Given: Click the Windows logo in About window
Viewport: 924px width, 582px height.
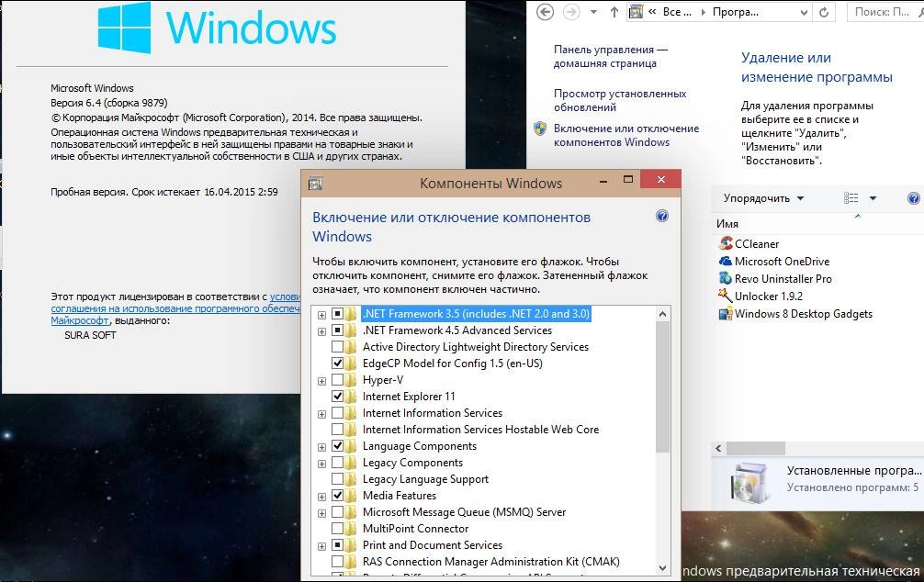Looking at the screenshot, I should click(x=124, y=28).
